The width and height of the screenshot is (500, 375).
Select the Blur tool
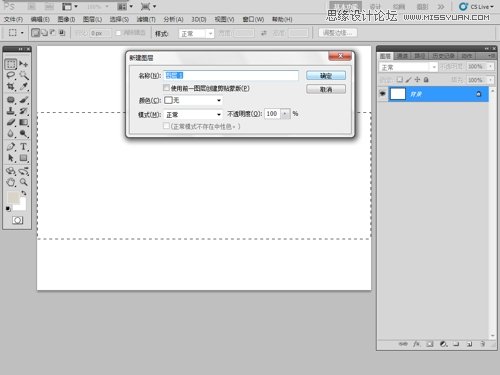point(11,134)
